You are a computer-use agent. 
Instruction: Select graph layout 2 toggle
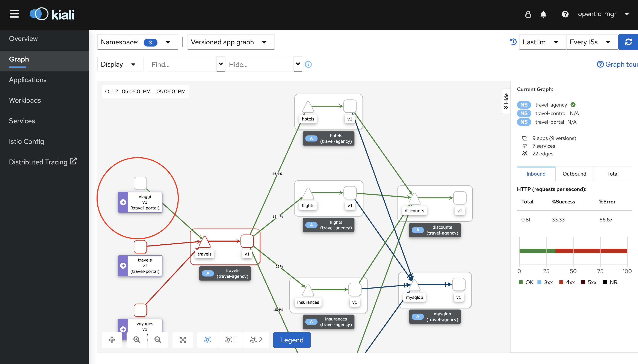256,340
